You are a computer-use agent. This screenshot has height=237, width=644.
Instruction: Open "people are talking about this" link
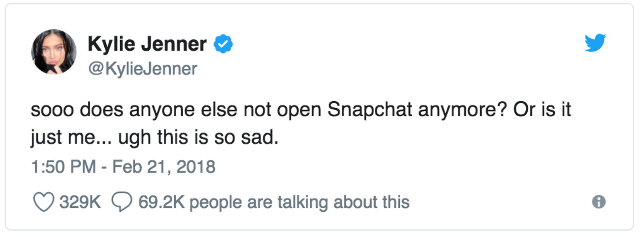point(299,202)
